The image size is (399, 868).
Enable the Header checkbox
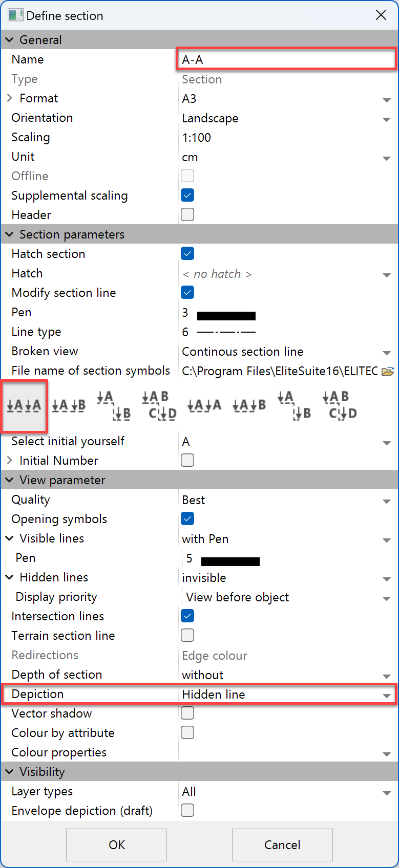coord(187,214)
